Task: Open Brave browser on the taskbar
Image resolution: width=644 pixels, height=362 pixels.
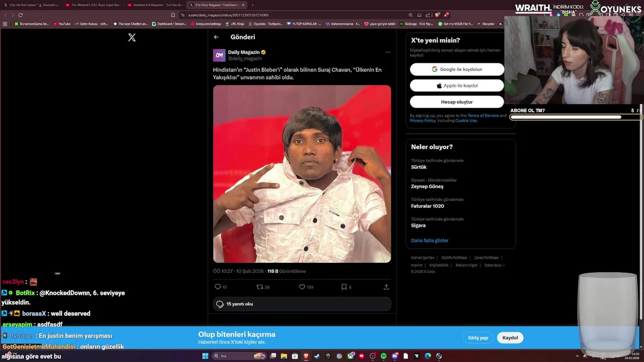Action: coord(306,356)
